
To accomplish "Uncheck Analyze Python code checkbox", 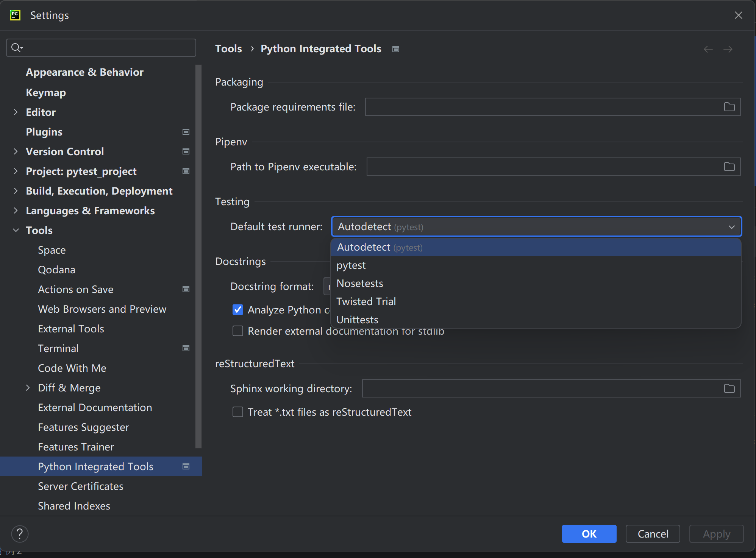I will [238, 310].
